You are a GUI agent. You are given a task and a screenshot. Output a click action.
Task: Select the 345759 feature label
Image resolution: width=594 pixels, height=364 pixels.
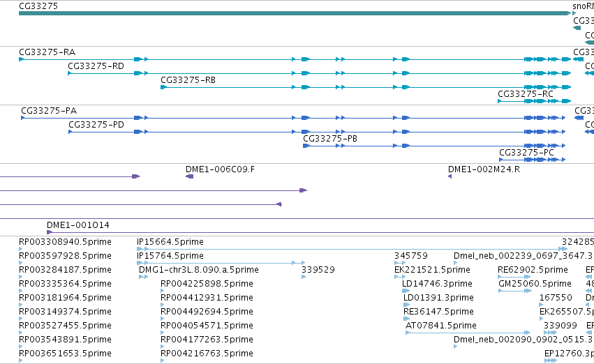[411, 256]
